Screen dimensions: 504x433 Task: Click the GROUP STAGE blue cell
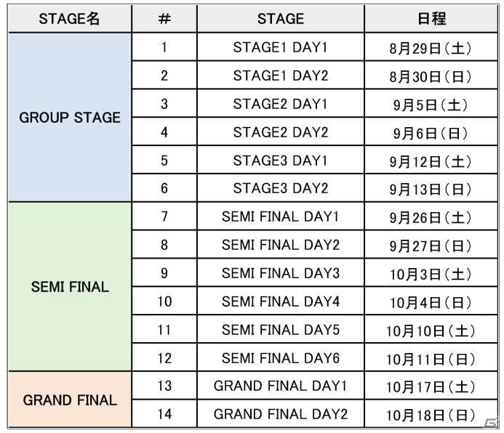69,117
